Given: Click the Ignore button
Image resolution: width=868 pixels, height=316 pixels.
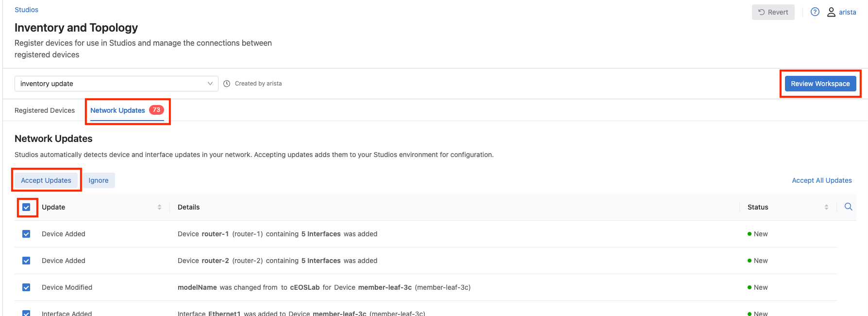Looking at the screenshot, I should tap(99, 180).
